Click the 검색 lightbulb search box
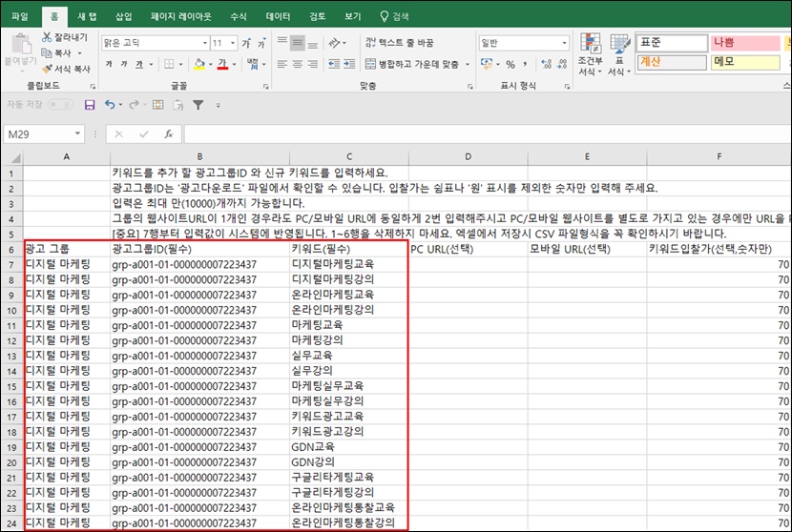 click(x=394, y=16)
